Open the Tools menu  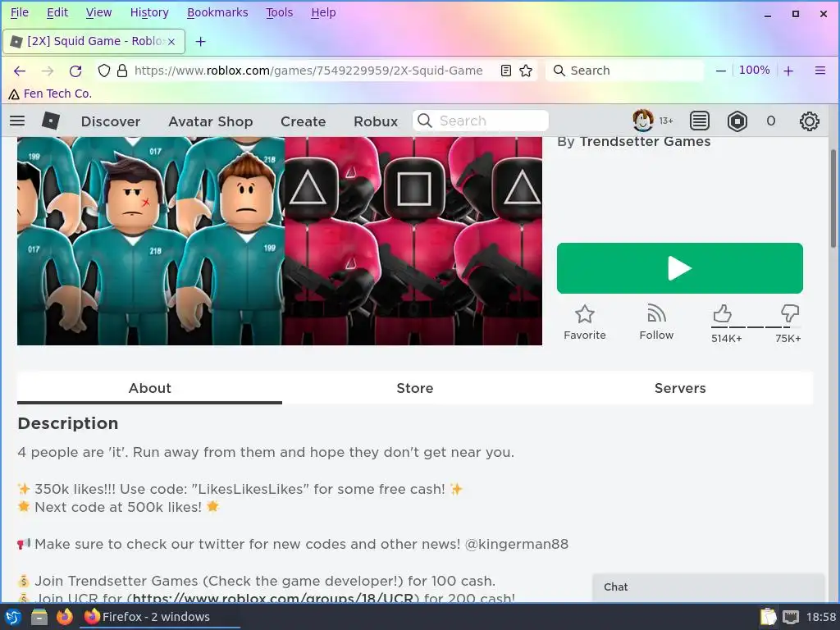pos(280,12)
